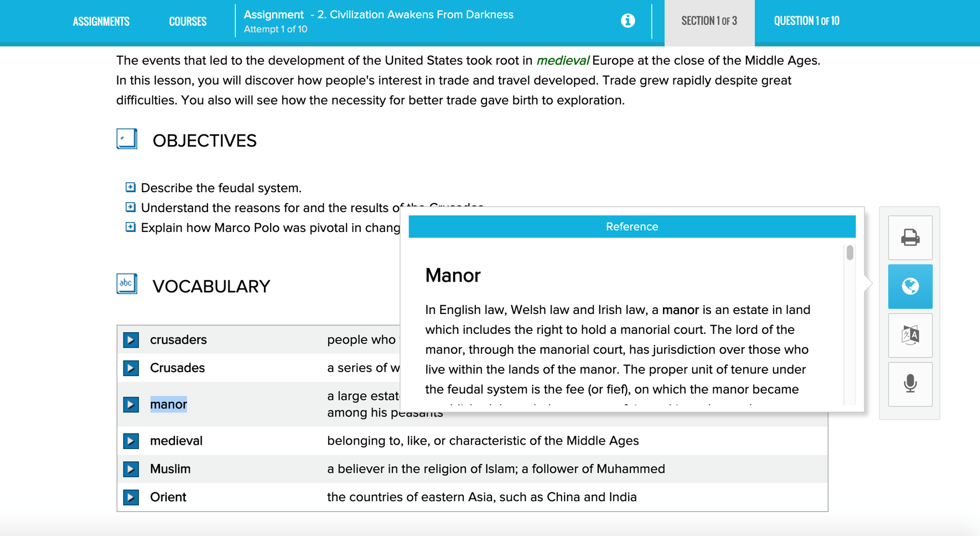The width and height of the screenshot is (980, 536).
Task: Play audio for crusaders vocabulary word
Action: [x=131, y=339]
